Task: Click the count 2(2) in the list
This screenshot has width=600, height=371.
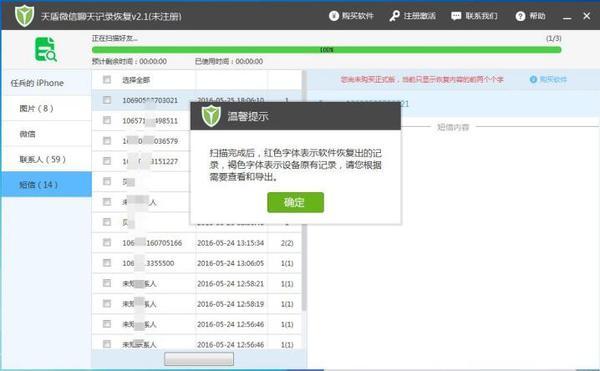Action: (x=287, y=243)
